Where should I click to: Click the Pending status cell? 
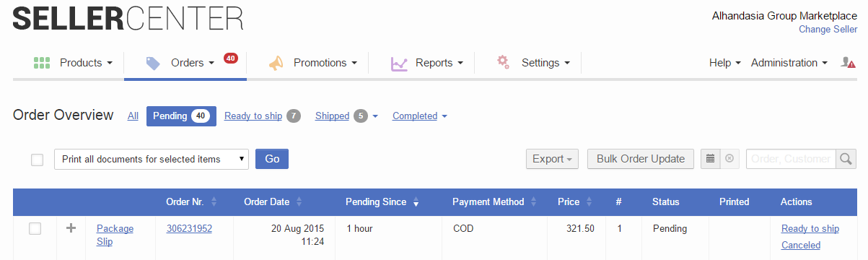coord(670,229)
